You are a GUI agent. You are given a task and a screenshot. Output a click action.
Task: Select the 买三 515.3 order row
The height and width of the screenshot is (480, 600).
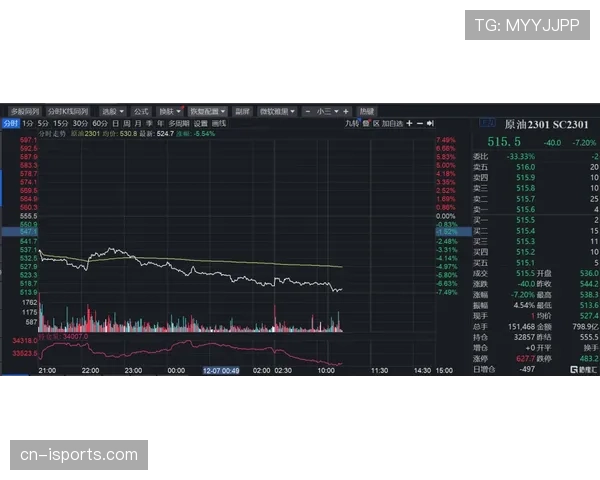(535, 242)
